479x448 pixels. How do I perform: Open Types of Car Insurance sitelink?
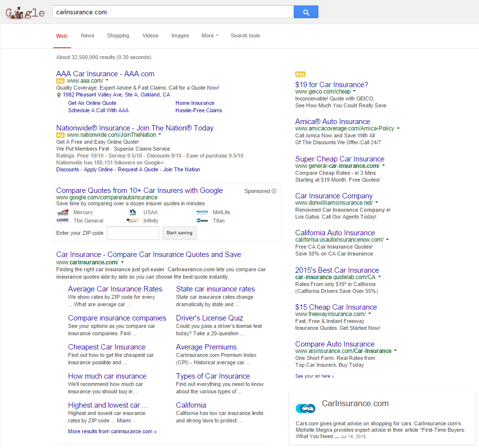click(x=212, y=376)
